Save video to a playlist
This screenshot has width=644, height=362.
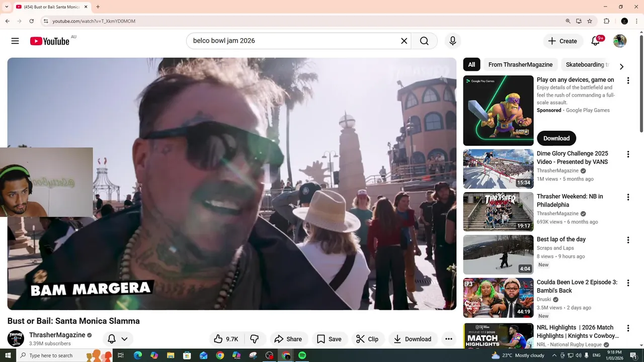coord(330,339)
